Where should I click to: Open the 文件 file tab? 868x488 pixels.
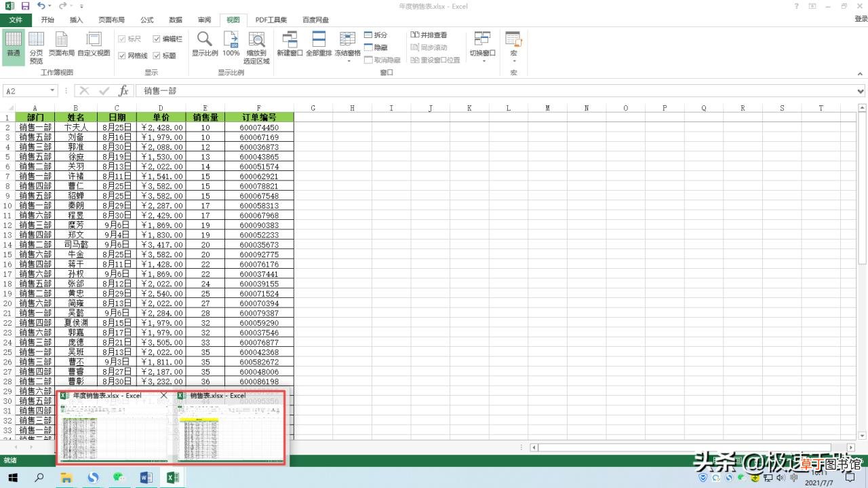(16, 20)
